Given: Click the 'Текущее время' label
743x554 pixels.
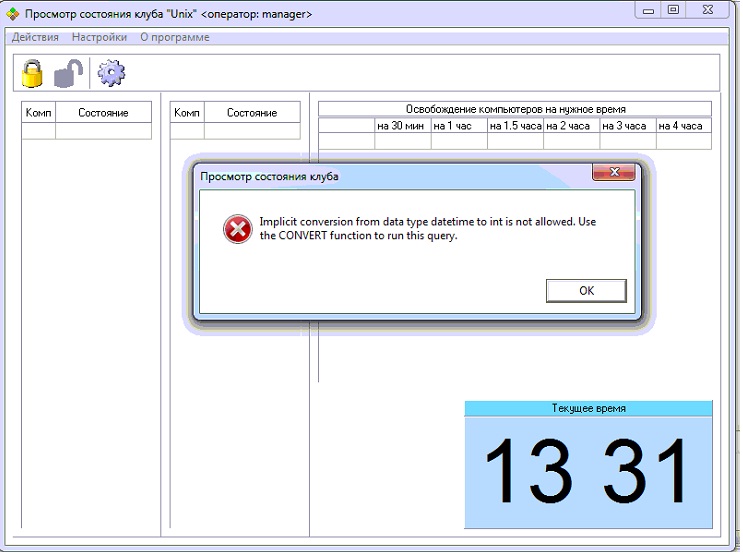Looking at the screenshot, I should [589, 409].
